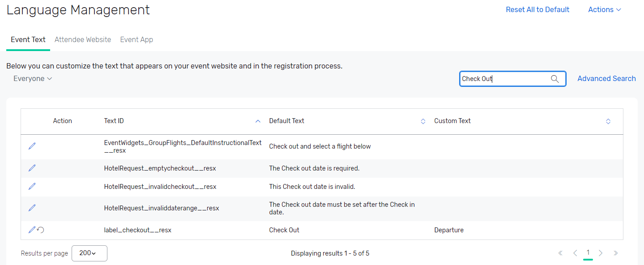Click pencil icon for HotelRequest_emptycheckout row
This screenshot has height=265, width=644.
click(x=32, y=168)
